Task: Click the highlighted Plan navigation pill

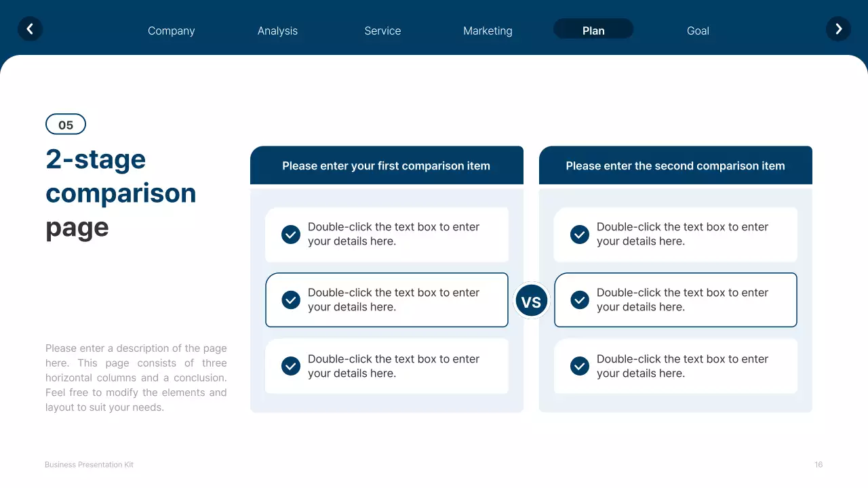Action: point(593,30)
